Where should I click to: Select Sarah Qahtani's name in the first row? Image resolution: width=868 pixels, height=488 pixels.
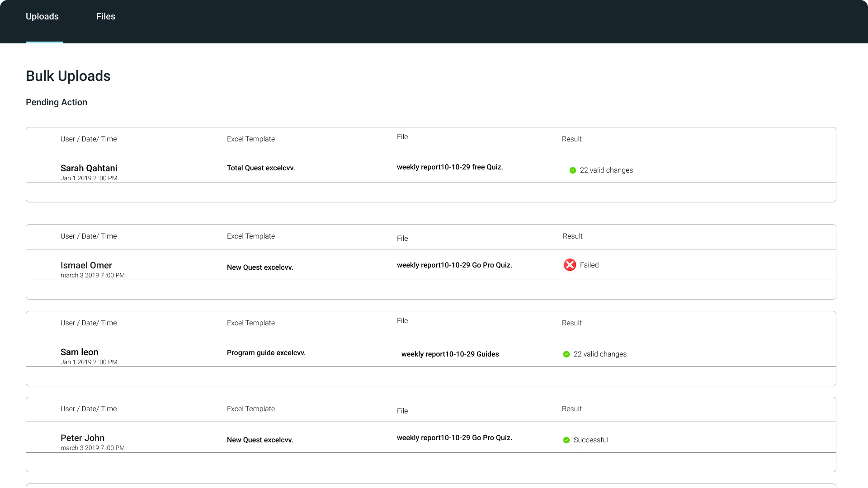tap(89, 168)
